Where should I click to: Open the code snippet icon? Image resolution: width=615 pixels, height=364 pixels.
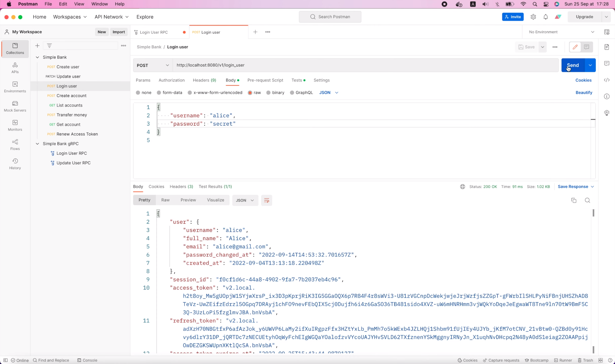(x=607, y=80)
